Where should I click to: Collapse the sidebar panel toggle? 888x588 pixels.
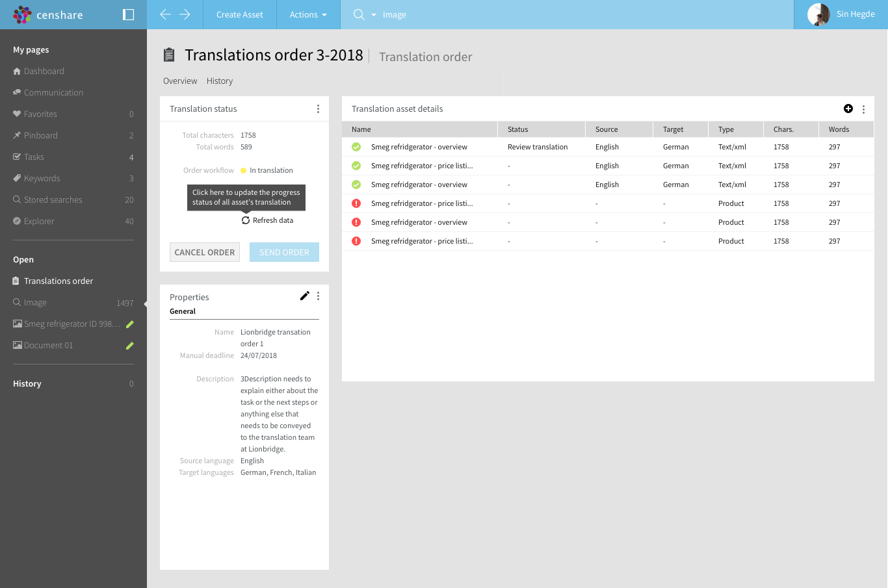click(129, 14)
